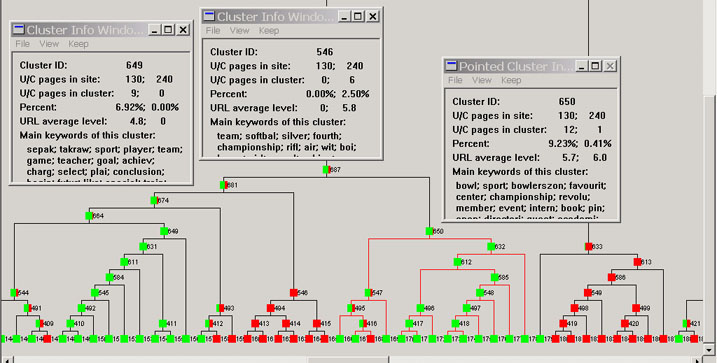Click the horizontal scrollbar thumb
Screen dimensions: 717x363
[x=348, y=360]
